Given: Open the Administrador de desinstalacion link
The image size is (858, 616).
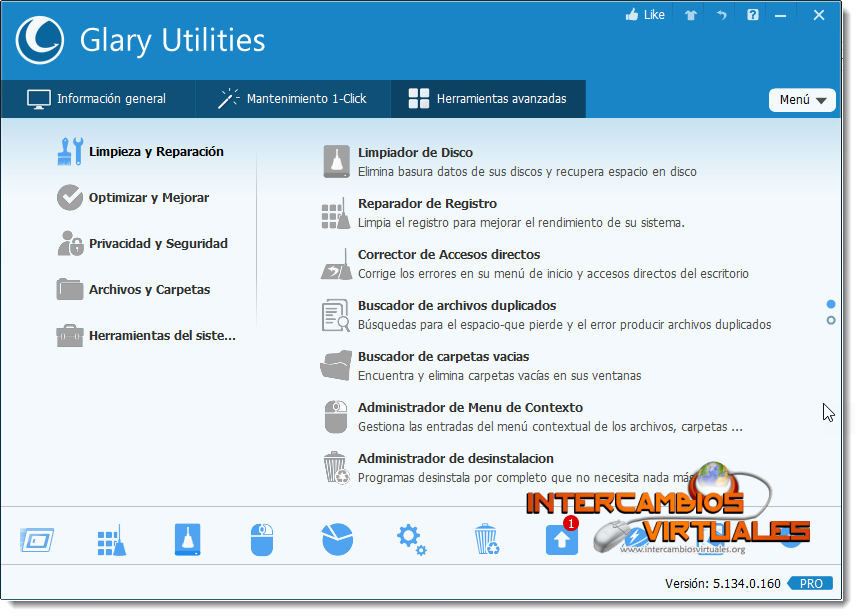Looking at the screenshot, I should 456,458.
